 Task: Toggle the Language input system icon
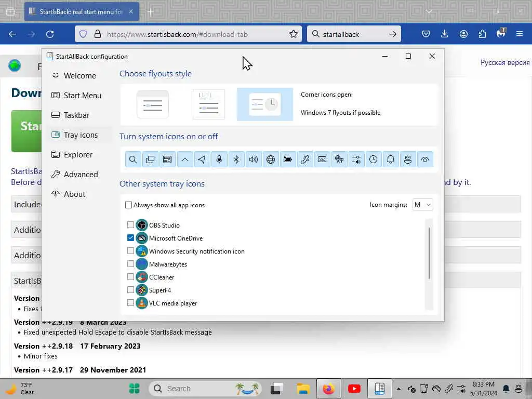tap(339, 159)
